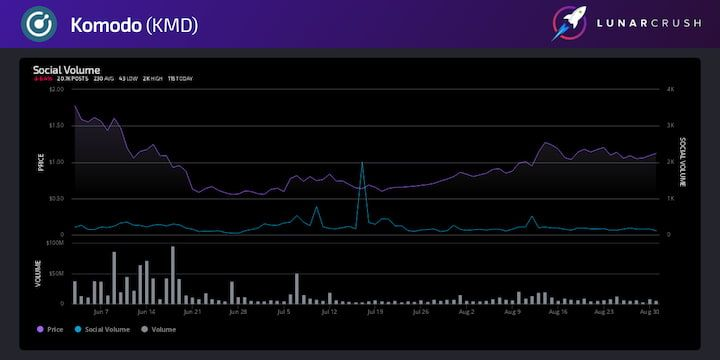
Task: Click the Komodo coin logo icon
Action: pyautogui.click(x=39, y=24)
